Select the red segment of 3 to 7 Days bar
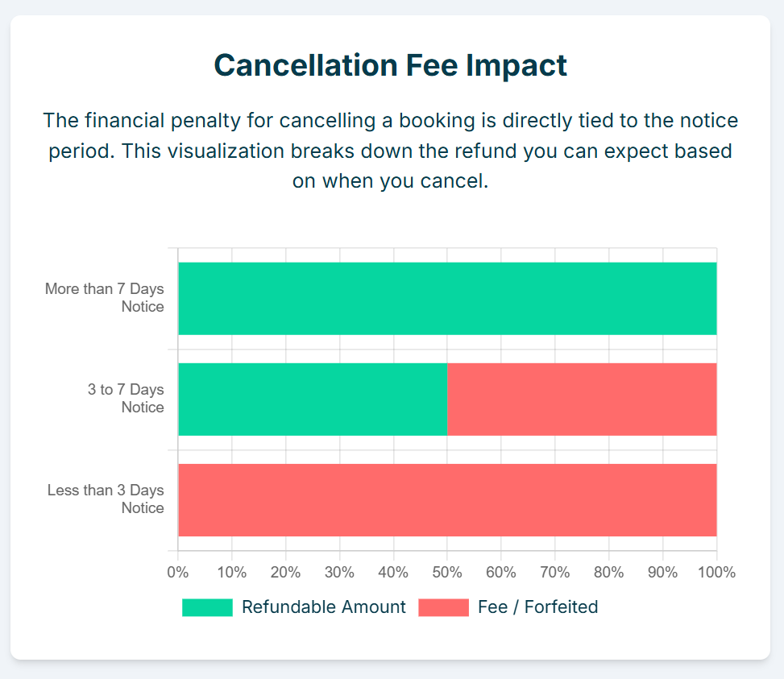Viewport: 784px width, 679px height. tap(582, 400)
